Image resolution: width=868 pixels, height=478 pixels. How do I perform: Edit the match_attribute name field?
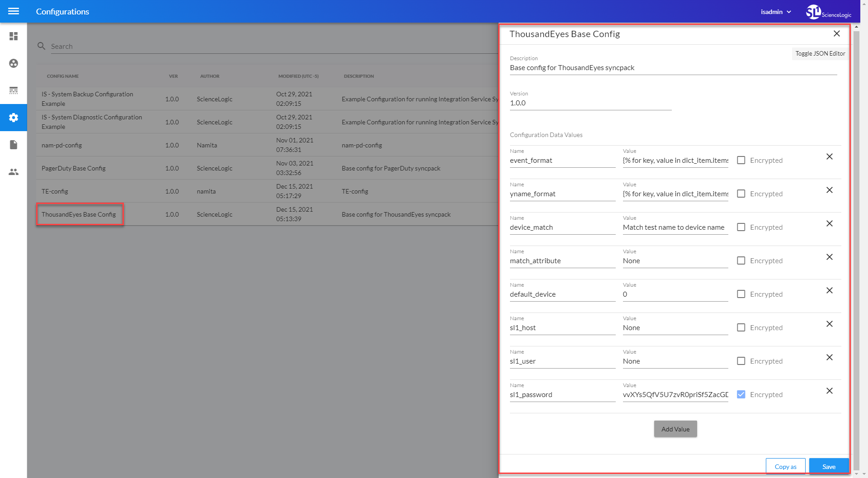(x=562, y=261)
